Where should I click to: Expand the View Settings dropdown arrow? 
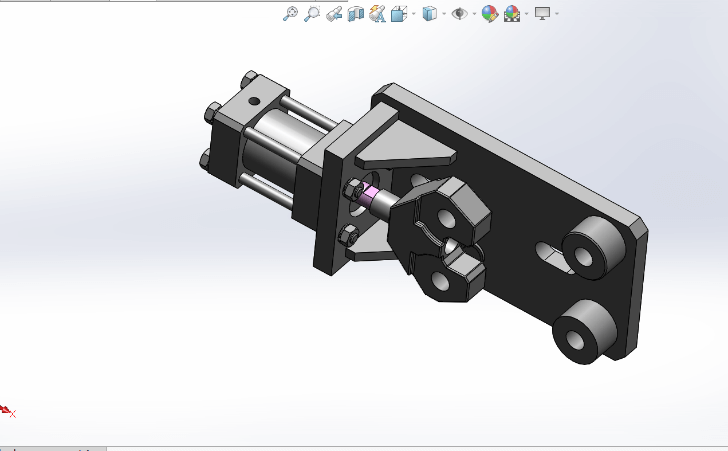click(x=556, y=14)
